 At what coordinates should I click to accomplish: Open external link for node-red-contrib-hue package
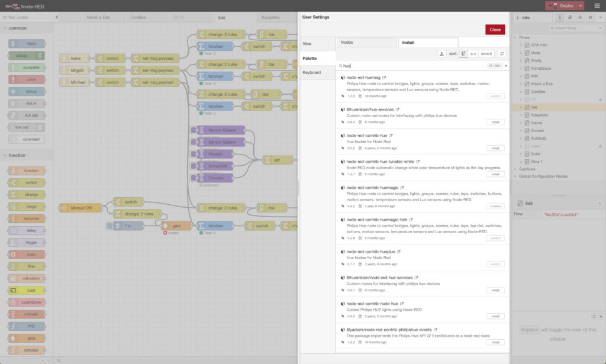click(391, 136)
